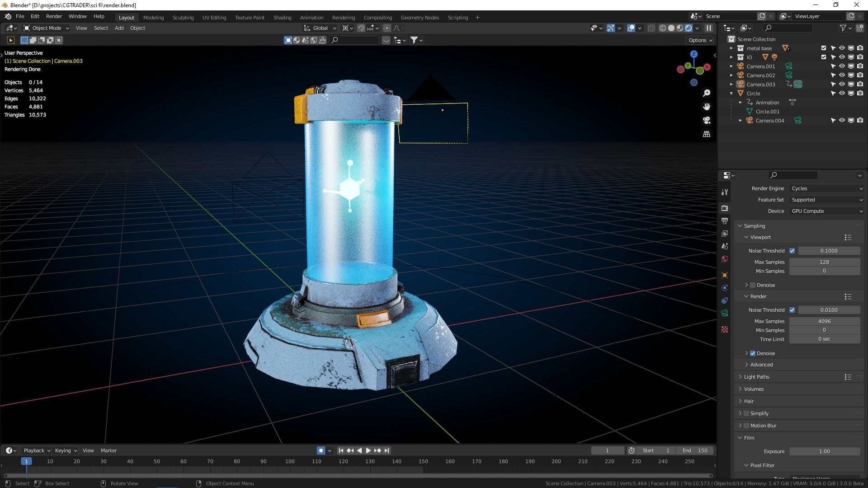868x488 pixels.
Task: Click the Film Exposure slider field
Action: coord(824,451)
